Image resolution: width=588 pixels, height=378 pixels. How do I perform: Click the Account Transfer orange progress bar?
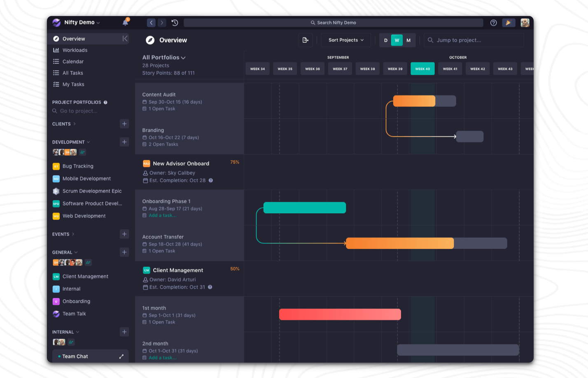pyautogui.click(x=400, y=243)
